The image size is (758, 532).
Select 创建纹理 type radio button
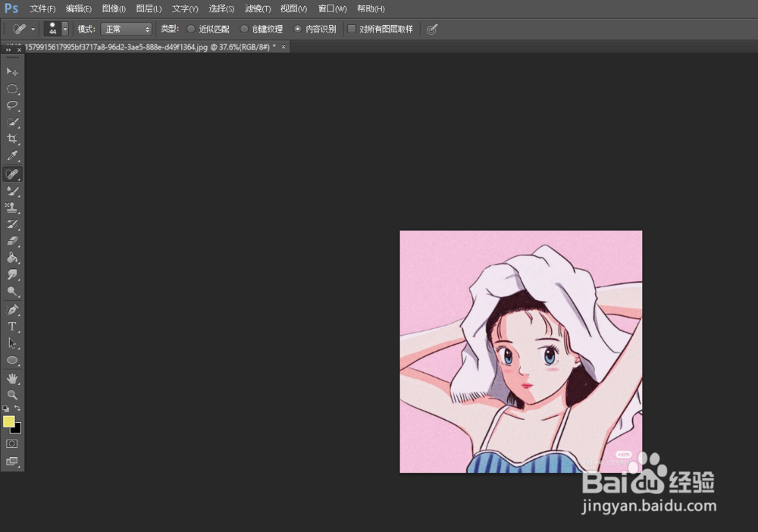(244, 30)
